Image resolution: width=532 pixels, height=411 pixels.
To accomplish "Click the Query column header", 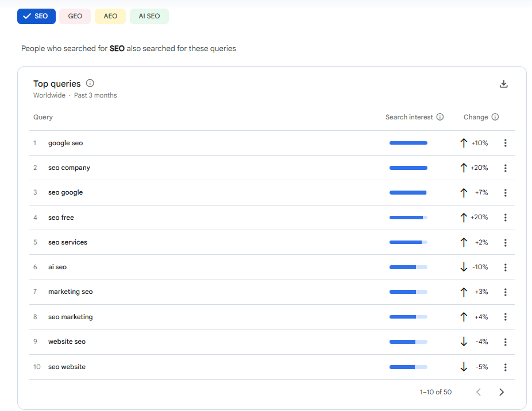I will (x=43, y=117).
